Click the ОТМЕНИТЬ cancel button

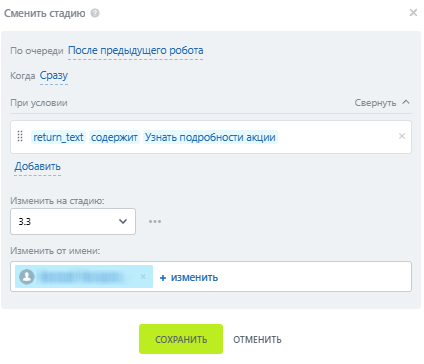(x=257, y=339)
